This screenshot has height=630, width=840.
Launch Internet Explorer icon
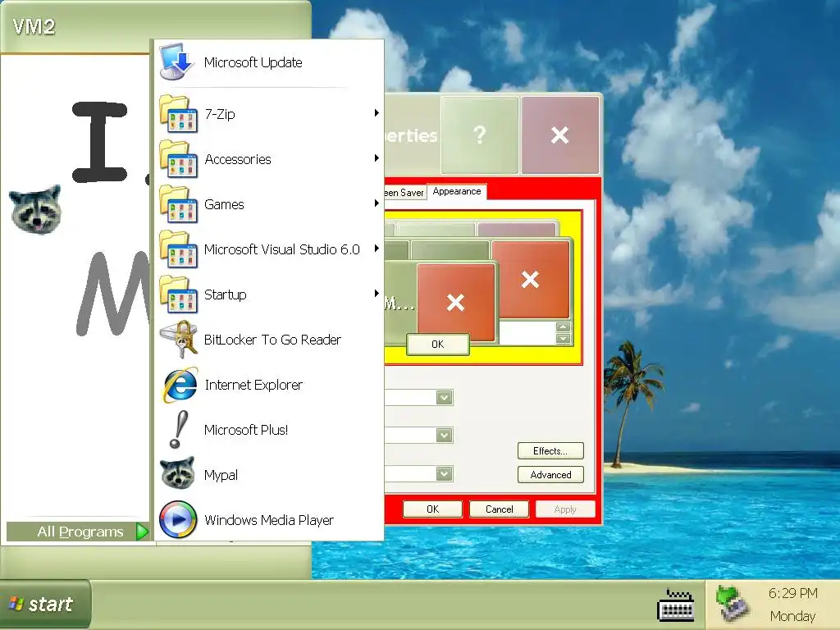pos(179,385)
